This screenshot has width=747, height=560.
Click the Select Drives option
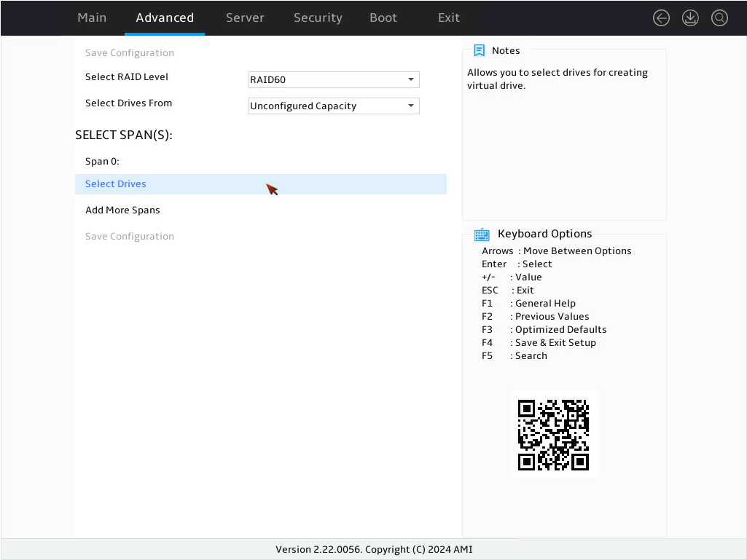pyautogui.click(x=261, y=184)
